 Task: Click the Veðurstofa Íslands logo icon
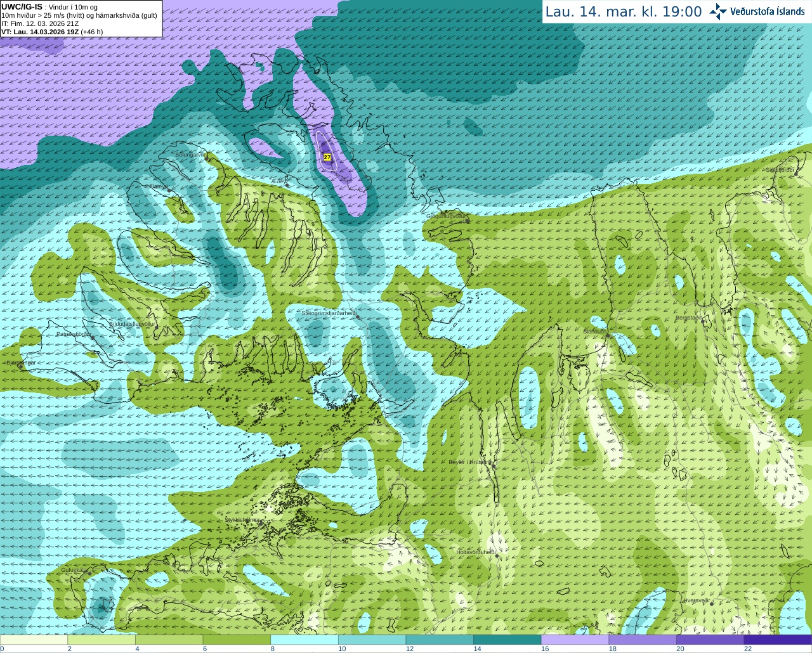[x=718, y=11]
